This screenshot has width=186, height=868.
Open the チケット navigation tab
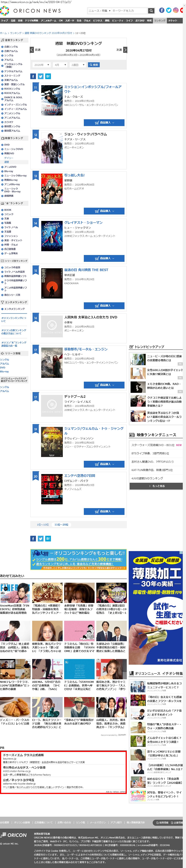[x=173, y=21]
